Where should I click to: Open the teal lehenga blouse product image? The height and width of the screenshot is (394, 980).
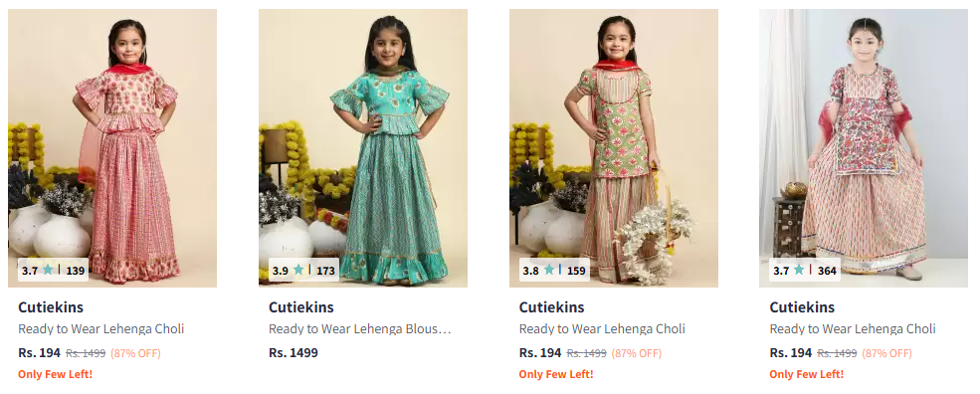(363, 148)
